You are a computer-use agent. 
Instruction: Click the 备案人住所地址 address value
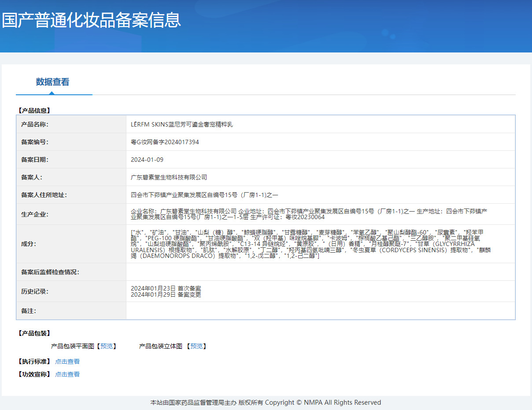pyautogui.click(x=205, y=195)
